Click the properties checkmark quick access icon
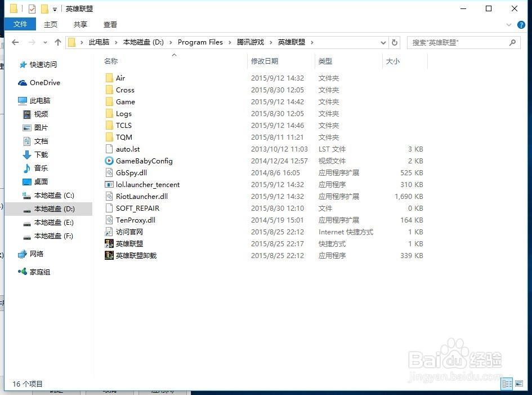 click(x=32, y=9)
